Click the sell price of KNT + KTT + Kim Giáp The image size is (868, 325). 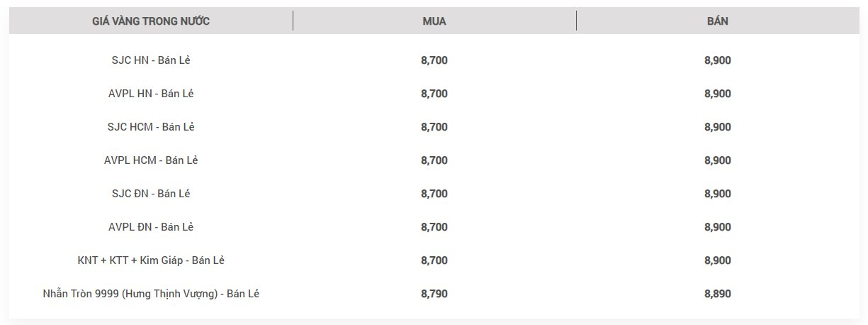point(718,260)
